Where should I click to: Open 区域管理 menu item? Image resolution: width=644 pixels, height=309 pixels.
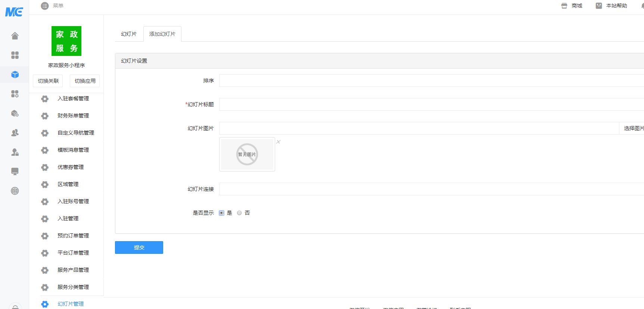[68, 184]
